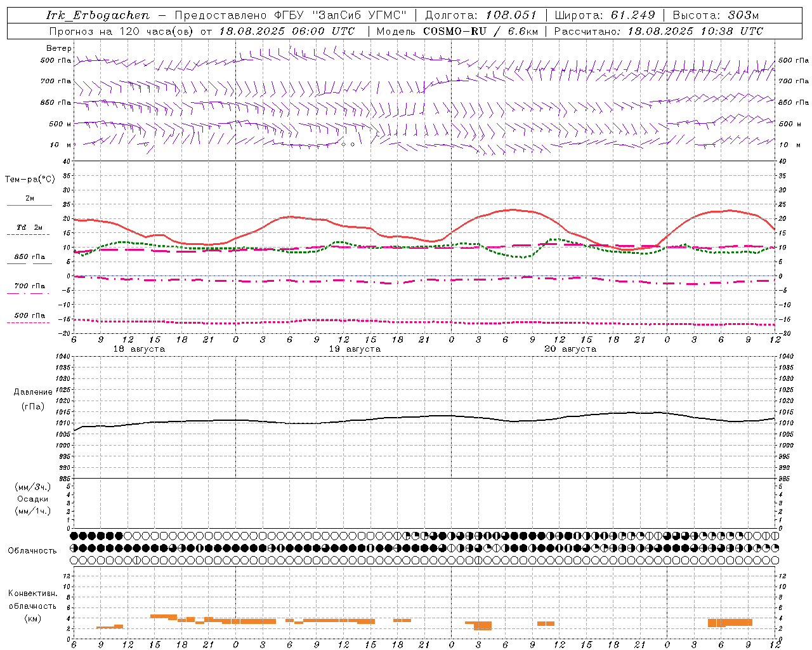
Task: Click the '(км)' unit label for convective cloudiness
Action: tap(33, 618)
